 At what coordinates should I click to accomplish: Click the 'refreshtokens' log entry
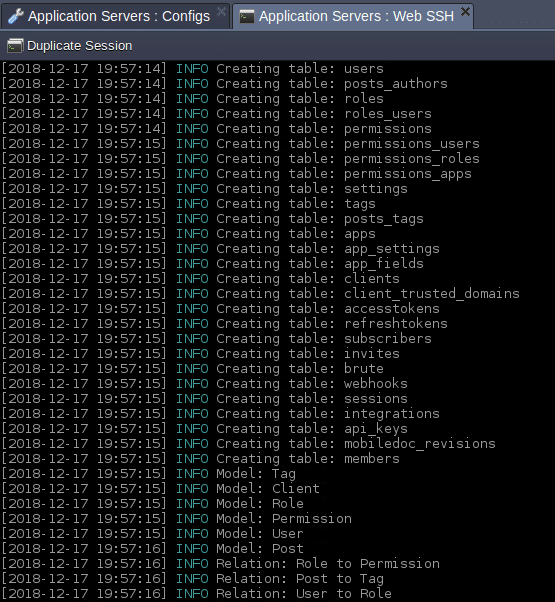click(x=225, y=324)
